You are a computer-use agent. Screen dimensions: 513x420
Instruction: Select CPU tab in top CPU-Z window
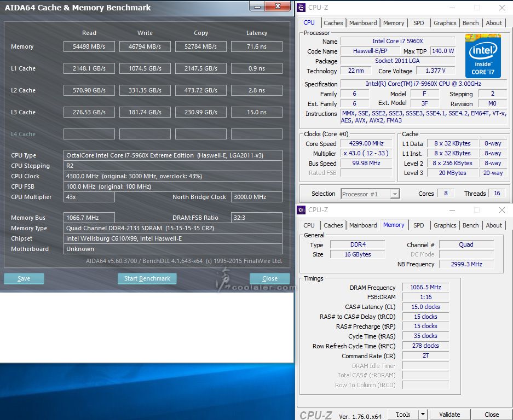pyautogui.click(x=309, y=22)
